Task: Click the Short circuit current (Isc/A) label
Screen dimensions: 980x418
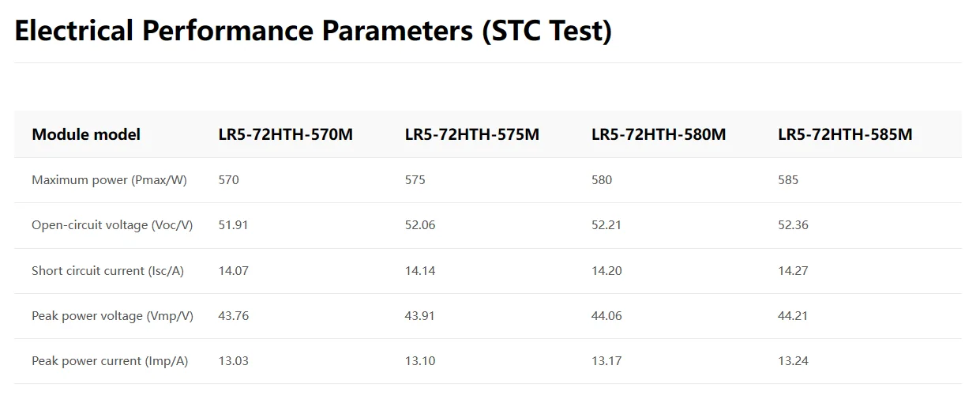Action: coord(107,271)
